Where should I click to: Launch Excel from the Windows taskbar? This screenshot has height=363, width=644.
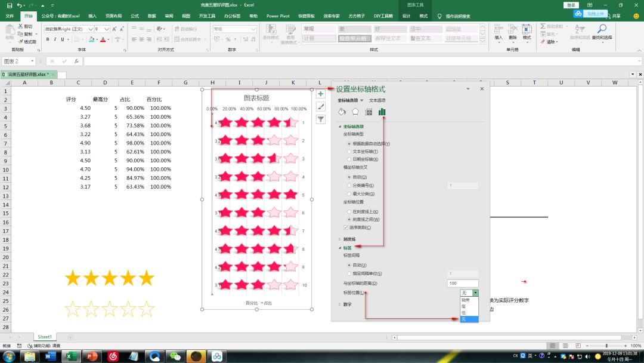click(x=70, y=356)
